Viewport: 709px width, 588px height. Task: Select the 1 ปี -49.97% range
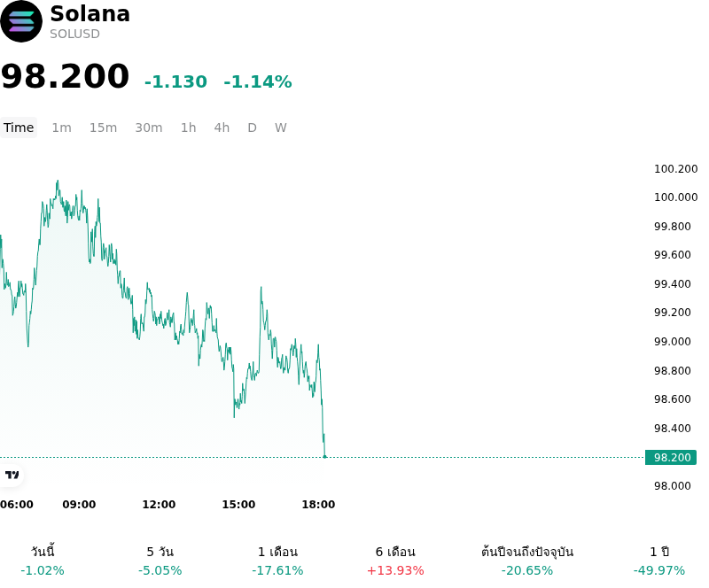659,561
